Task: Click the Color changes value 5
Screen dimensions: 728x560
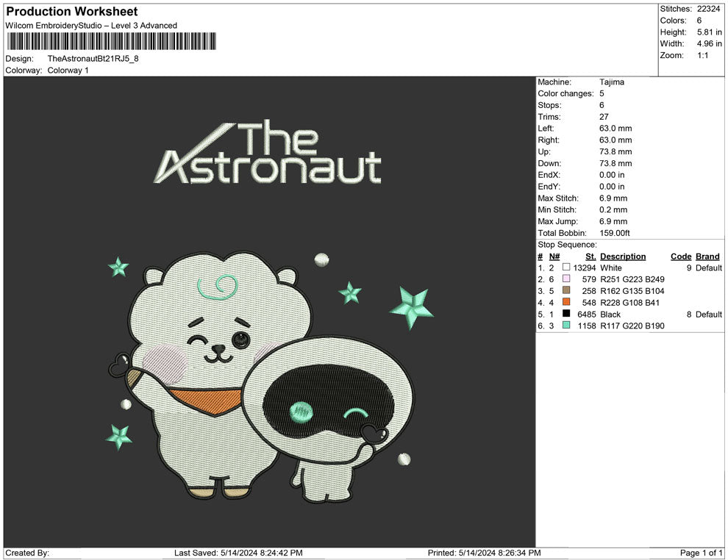Action: [x=602, y=94]
